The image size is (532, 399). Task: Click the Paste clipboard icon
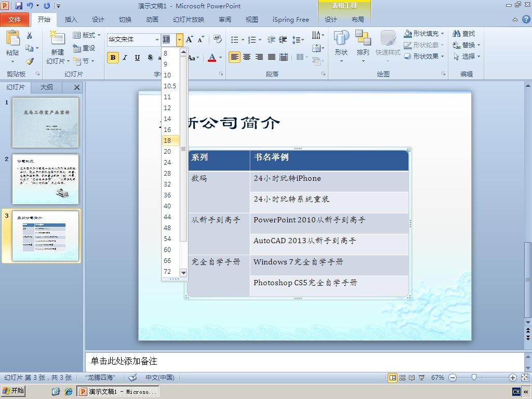point(12,37)
